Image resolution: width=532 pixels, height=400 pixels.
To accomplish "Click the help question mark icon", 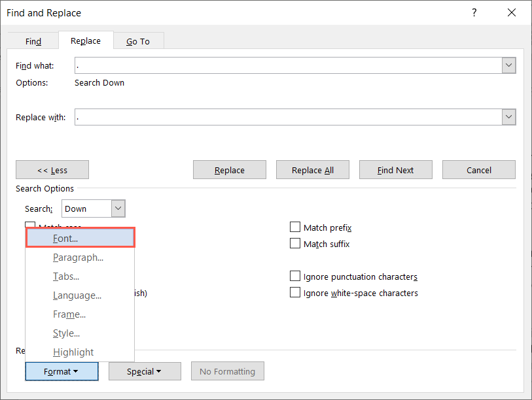I will pyautogui.click(x=474, y=12).
